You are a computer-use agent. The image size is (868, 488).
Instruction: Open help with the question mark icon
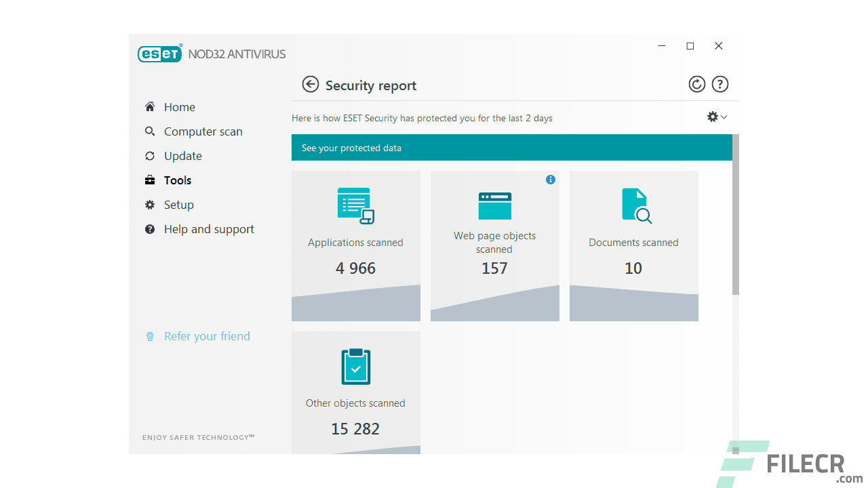click(x=719, y=84)
